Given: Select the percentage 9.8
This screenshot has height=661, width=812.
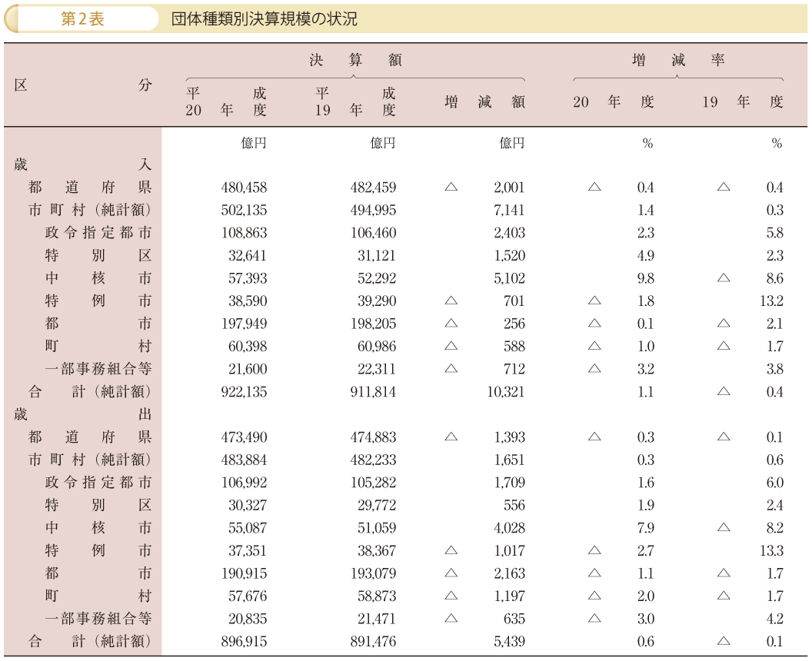Looking at the screenshot, I should [x=646, y=278].
